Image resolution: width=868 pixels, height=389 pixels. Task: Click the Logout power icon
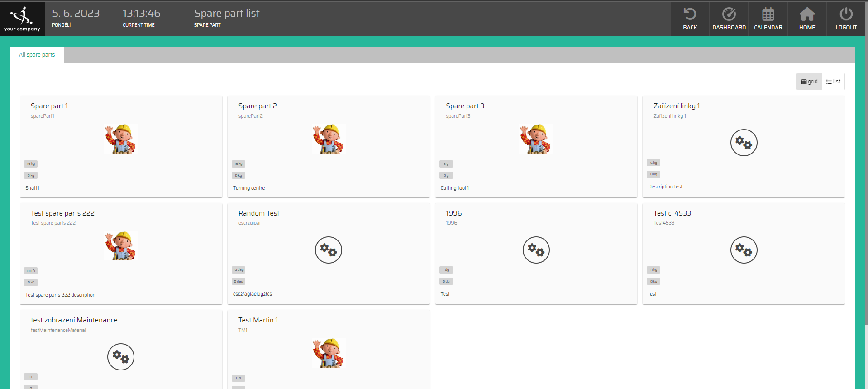pyautogui.click(x=846, y=14)
